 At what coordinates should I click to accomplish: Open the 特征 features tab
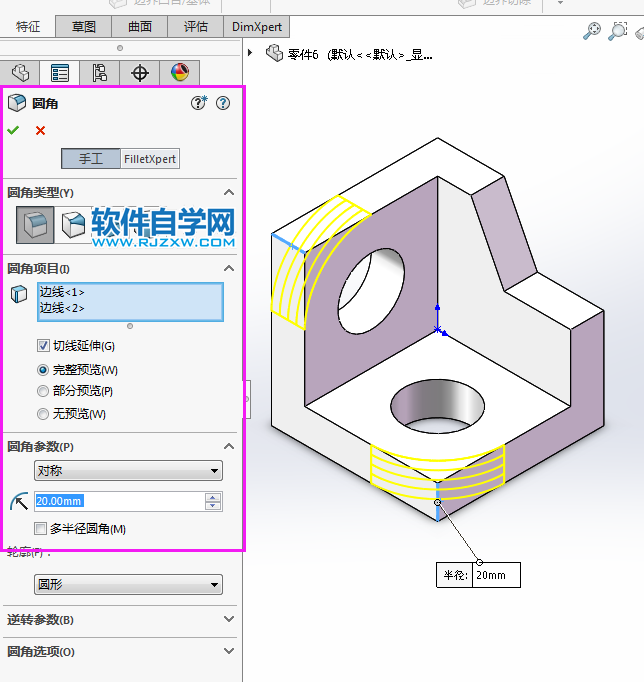coord(28,27)
